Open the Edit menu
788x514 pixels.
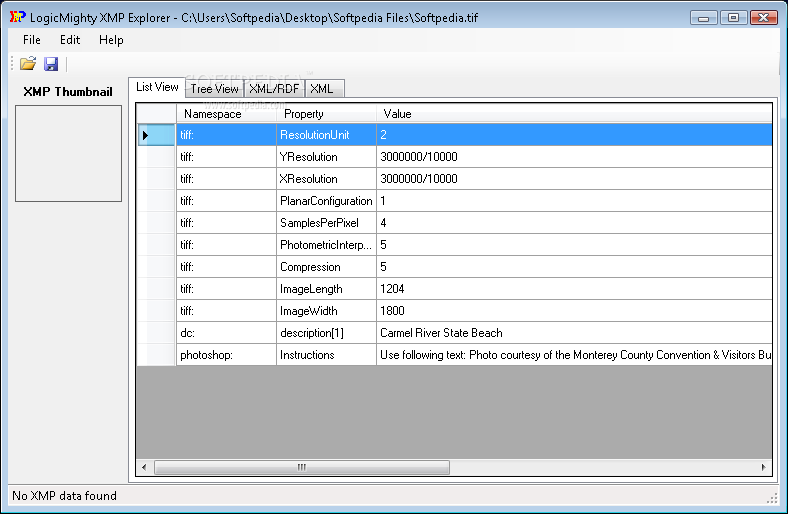click(x=70, y=40)
